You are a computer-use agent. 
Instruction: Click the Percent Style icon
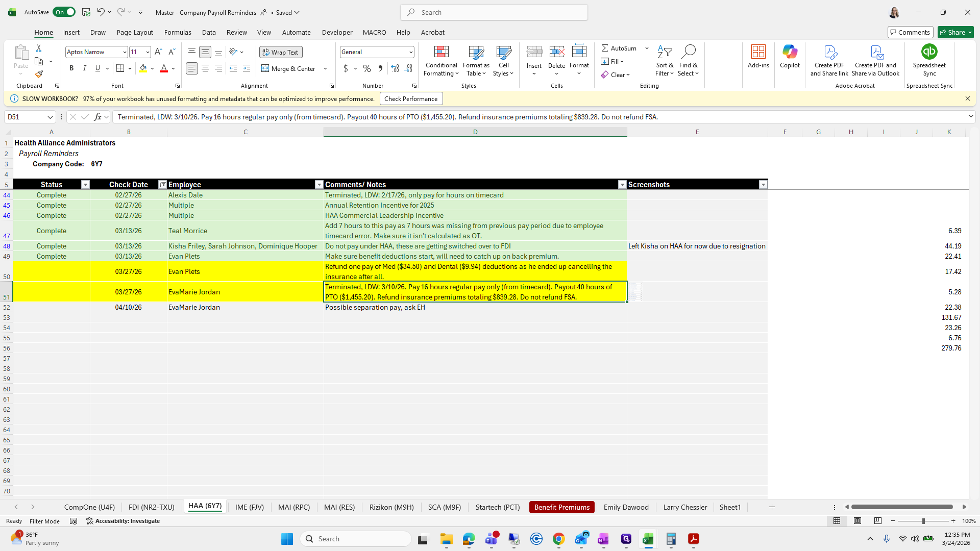coord(367,68)
